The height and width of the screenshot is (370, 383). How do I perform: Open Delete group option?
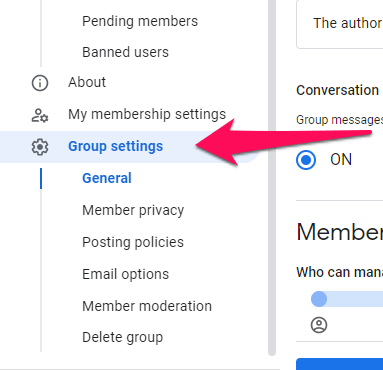[x=122, y=337]
